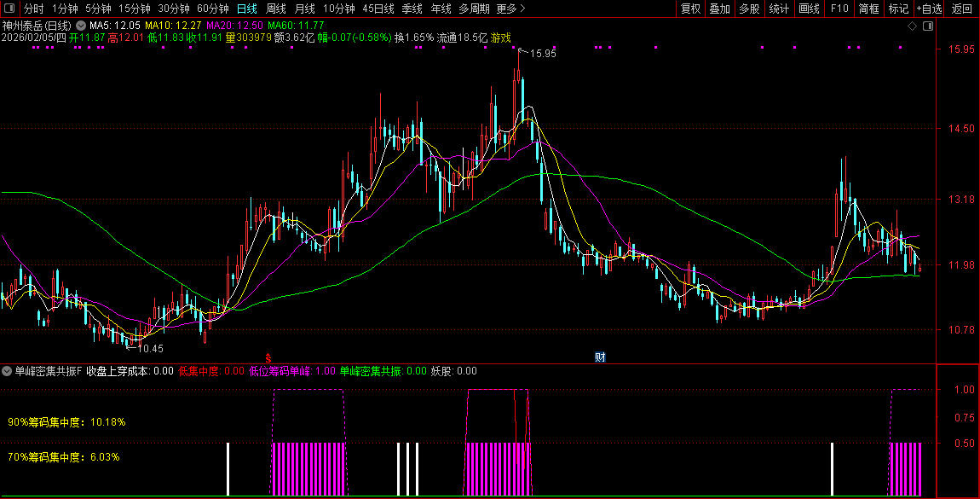This screenshot has width=980, height=499.
Task: Switch to the 周线 weekly period tab
Action: (x=275, y=9)
